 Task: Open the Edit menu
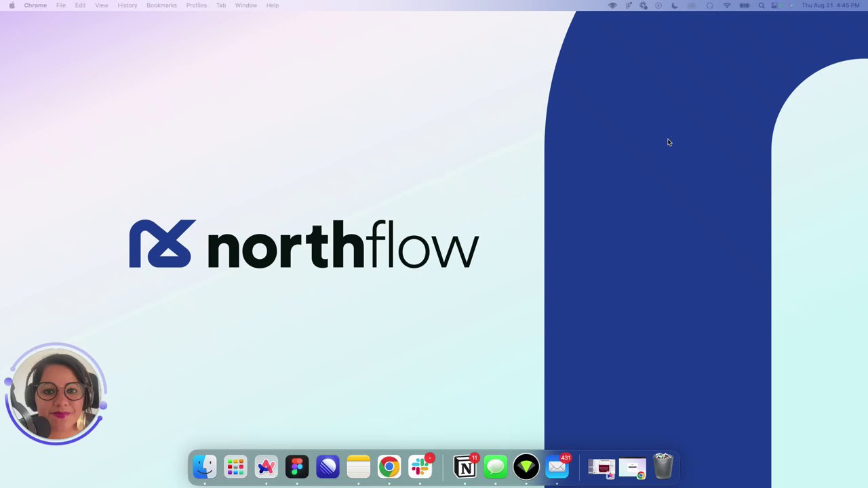click(80, 5)
